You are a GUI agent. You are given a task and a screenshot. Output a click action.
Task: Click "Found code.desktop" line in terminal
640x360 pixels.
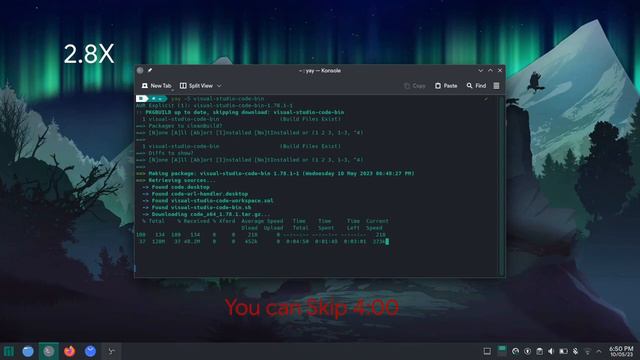point(176,187)
